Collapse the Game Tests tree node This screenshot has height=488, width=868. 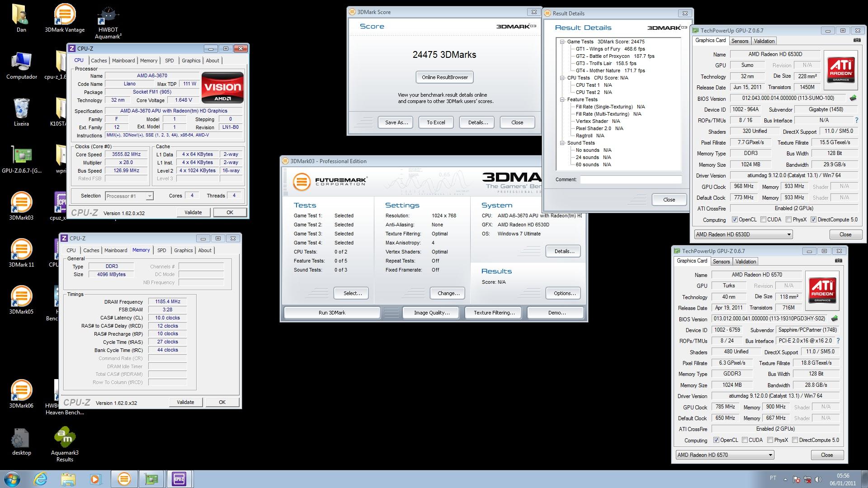pos(562,42)
